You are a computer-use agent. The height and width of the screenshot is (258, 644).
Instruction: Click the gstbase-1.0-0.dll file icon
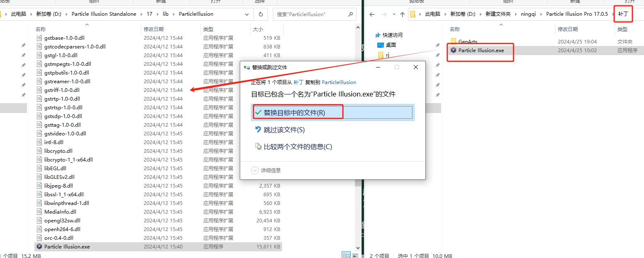[39, 38]
